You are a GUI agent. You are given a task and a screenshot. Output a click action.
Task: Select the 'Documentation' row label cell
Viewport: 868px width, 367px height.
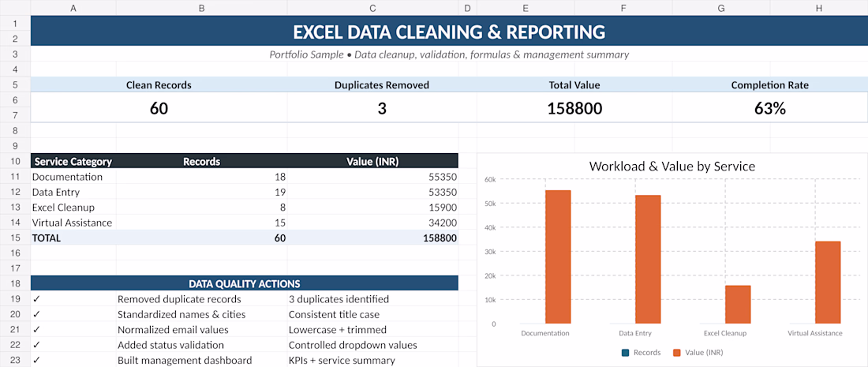[x=73, y=177]
